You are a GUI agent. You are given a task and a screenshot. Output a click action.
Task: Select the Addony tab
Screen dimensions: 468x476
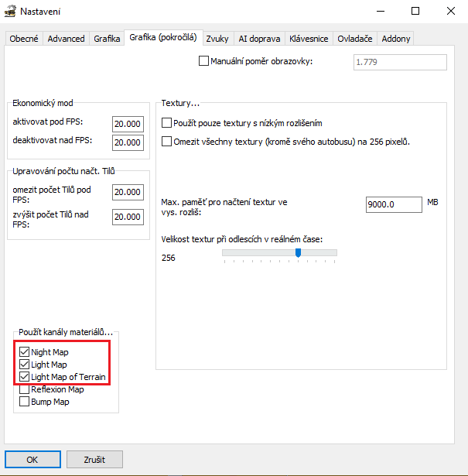(x=396, y=39)
